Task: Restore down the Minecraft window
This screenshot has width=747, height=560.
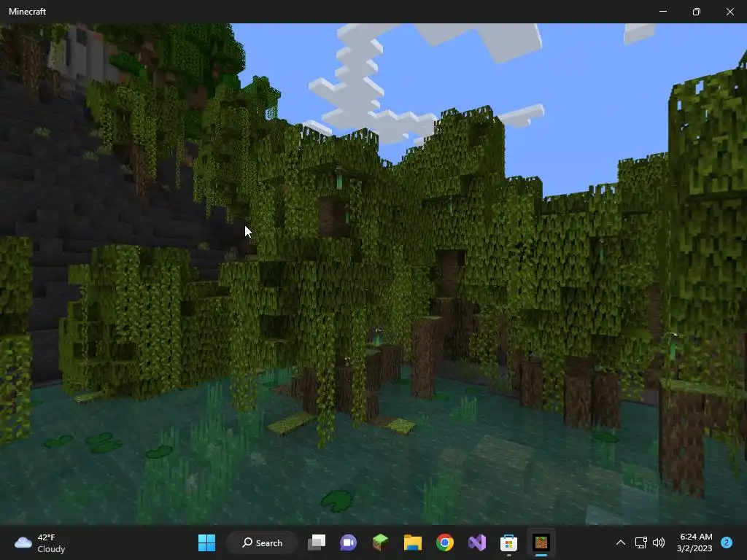Action: pos(697,11)
